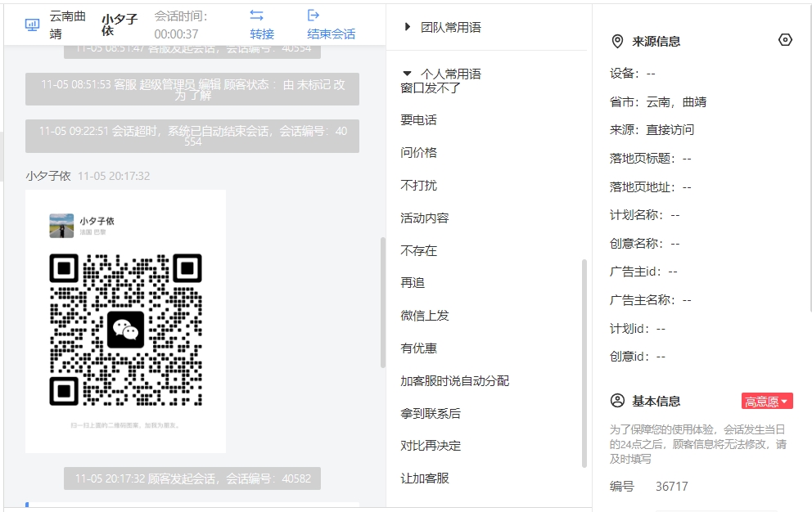This screenshot has width=812, height=512.
Task: Select the quick phrase 让加客服
Action: pyautogui.click(x=425, y=478)
